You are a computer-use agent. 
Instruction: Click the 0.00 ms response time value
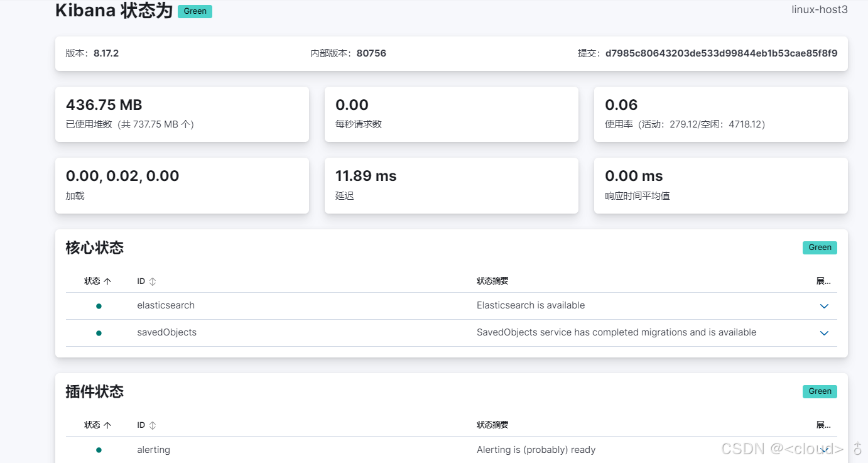[x=634, y=176]
